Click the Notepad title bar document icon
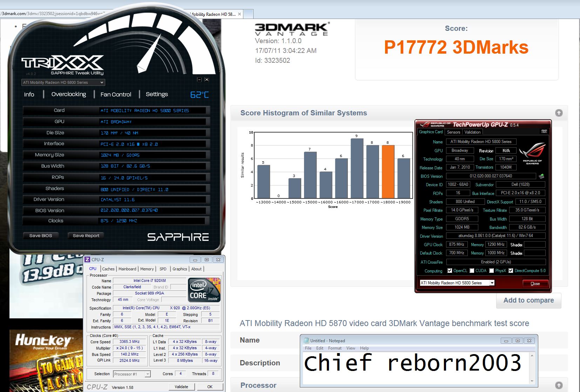 coord(306,340)
